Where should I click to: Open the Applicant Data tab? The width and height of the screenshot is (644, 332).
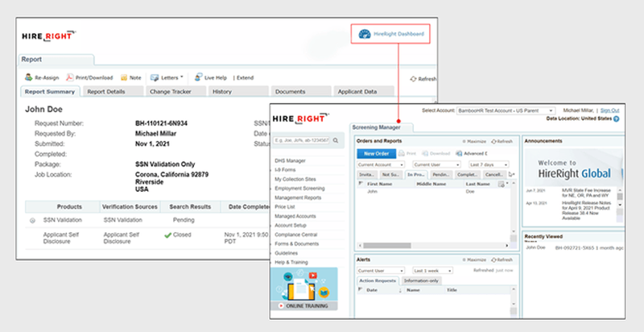click(x=364, y=92)
